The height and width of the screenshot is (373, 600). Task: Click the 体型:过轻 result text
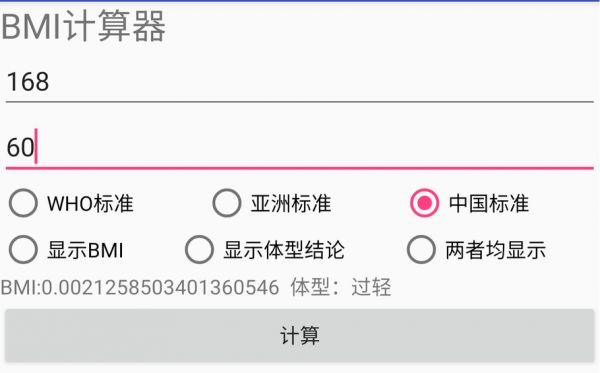click(341, 287)
